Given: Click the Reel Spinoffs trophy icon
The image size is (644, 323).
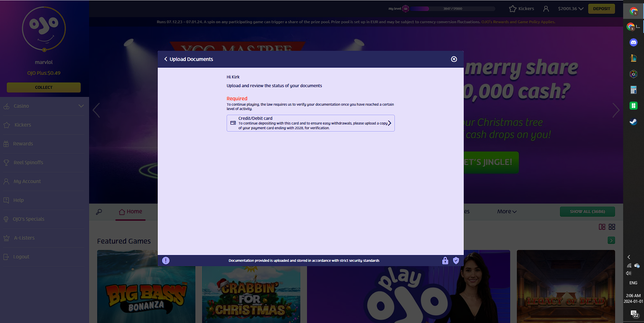Looking at the screenshot, I should coord(6,163).
